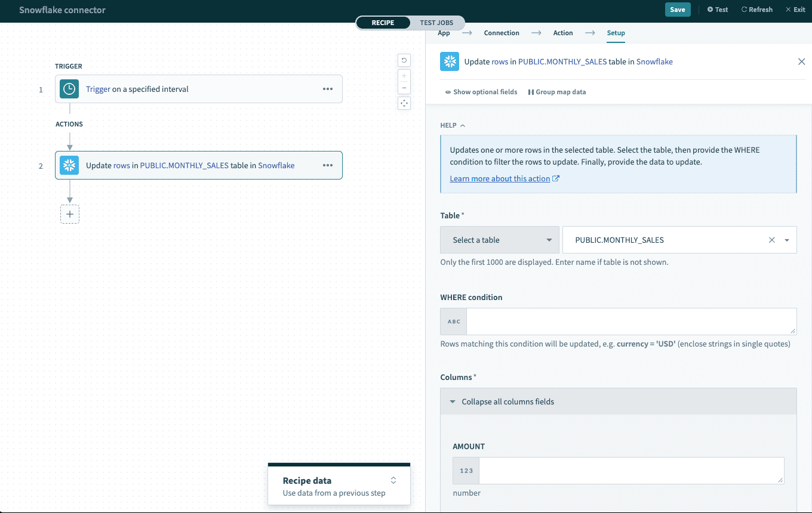Click the reset view icon above zoom controls
This screenshot has height=513, width=812.
tap(404, 60)
